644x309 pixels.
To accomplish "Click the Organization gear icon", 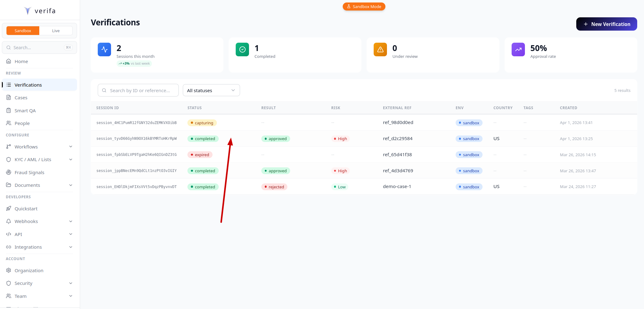I will 9,270.
